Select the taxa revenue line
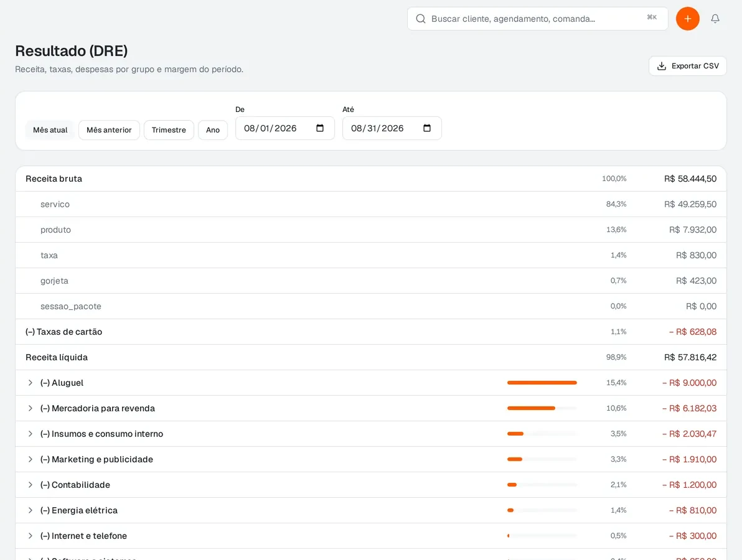Viewport: 742px width, 560px height. click(x=371, y=255)
